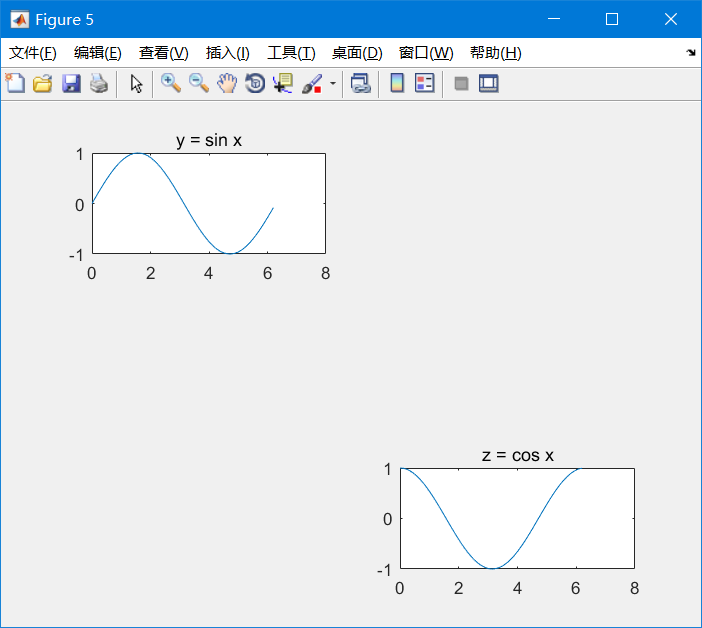The image size is (702, 628).
Task: Open the 编辑(E) menu
Action: [98, 53]
